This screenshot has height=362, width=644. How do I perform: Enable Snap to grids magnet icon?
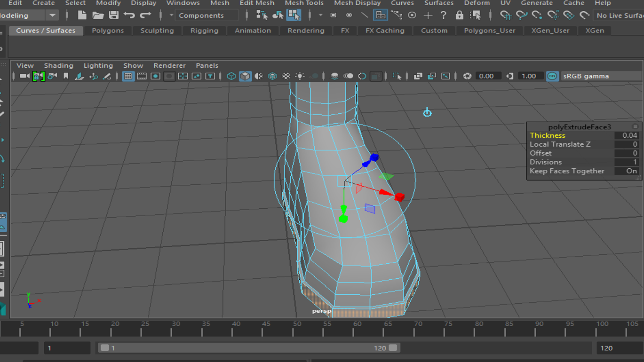[506, 15]
